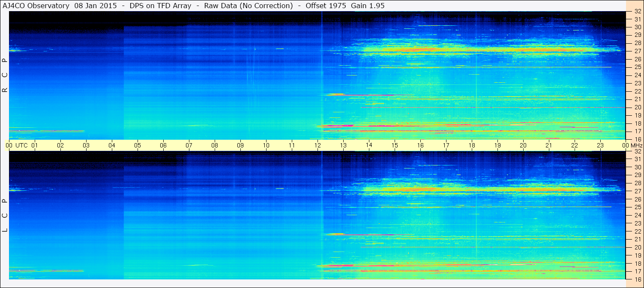Click the 11 hour time marker
Image resolution: width=644 pixels, height=288 pixels.
pyautogui.click(x=292, y=145)
